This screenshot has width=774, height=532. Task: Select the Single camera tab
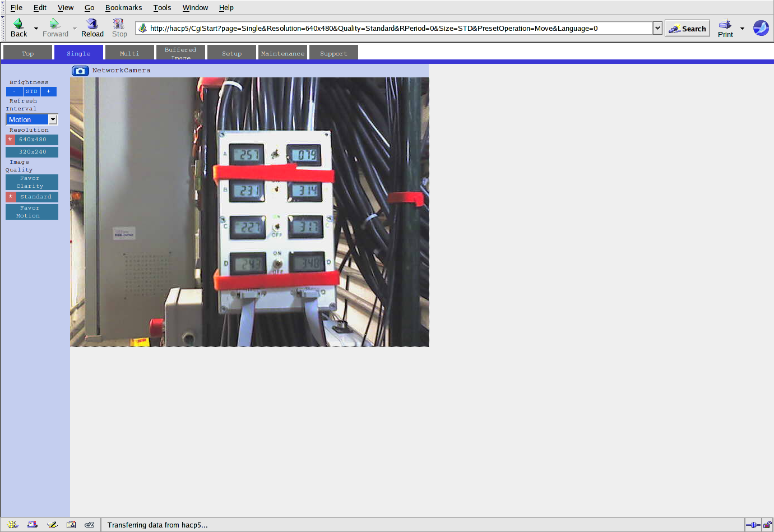(78, 52)
